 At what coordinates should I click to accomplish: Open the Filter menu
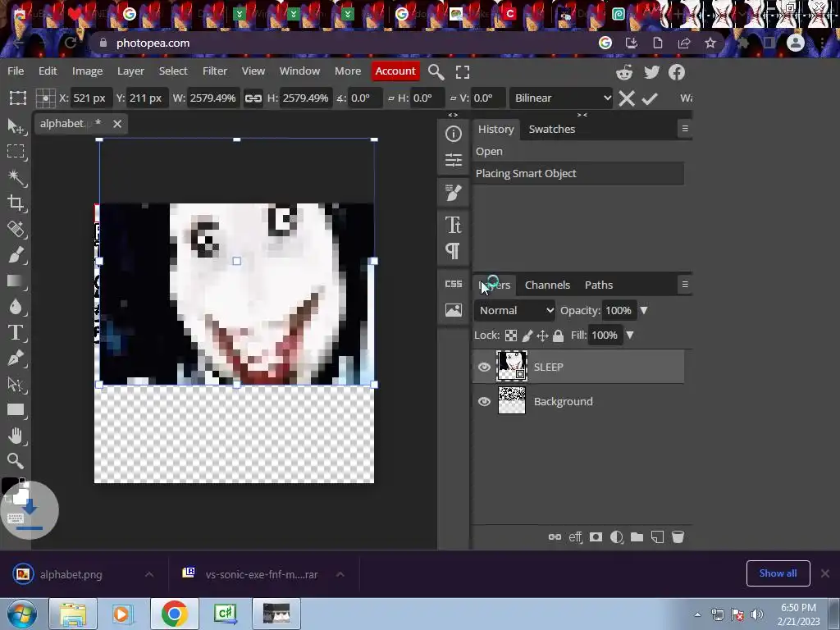(215, 71)
